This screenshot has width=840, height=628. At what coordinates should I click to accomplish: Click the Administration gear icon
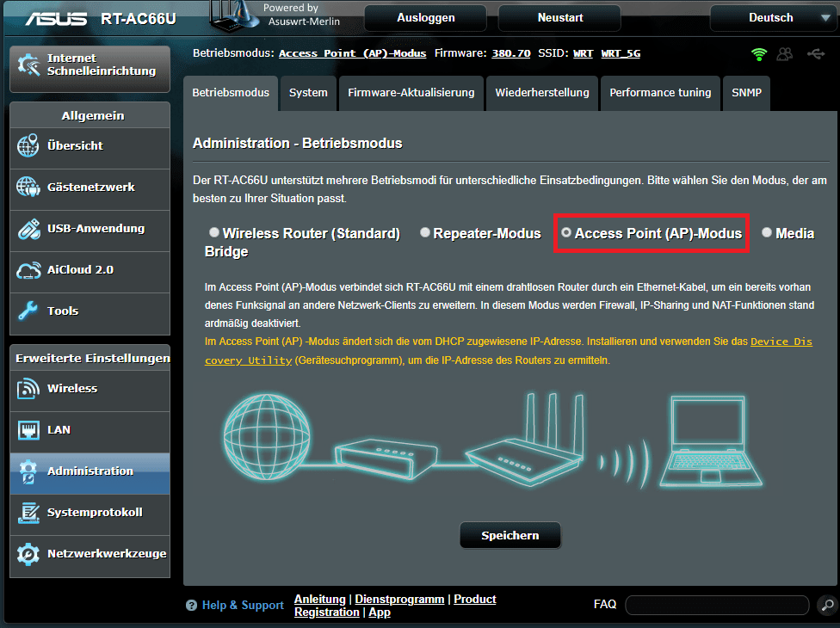coord(28,471)
